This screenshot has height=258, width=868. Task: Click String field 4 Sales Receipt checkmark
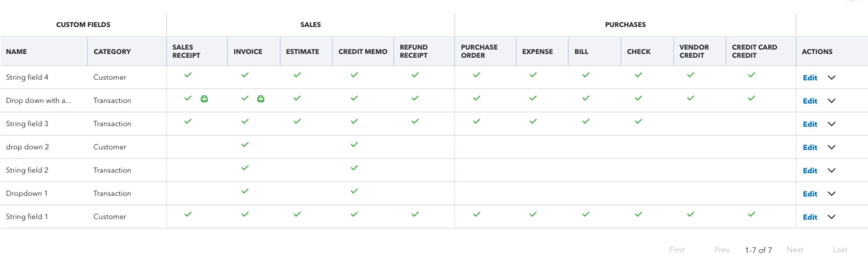click(188, 75)
